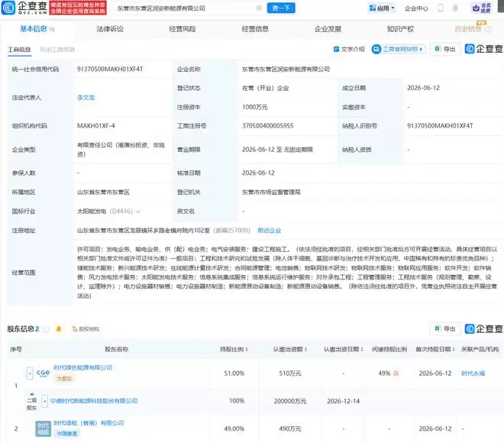Open the 法律诉讼 tab
Viewport: 504px width, 443px height.
pyautogui.click(x=110, y=29)
